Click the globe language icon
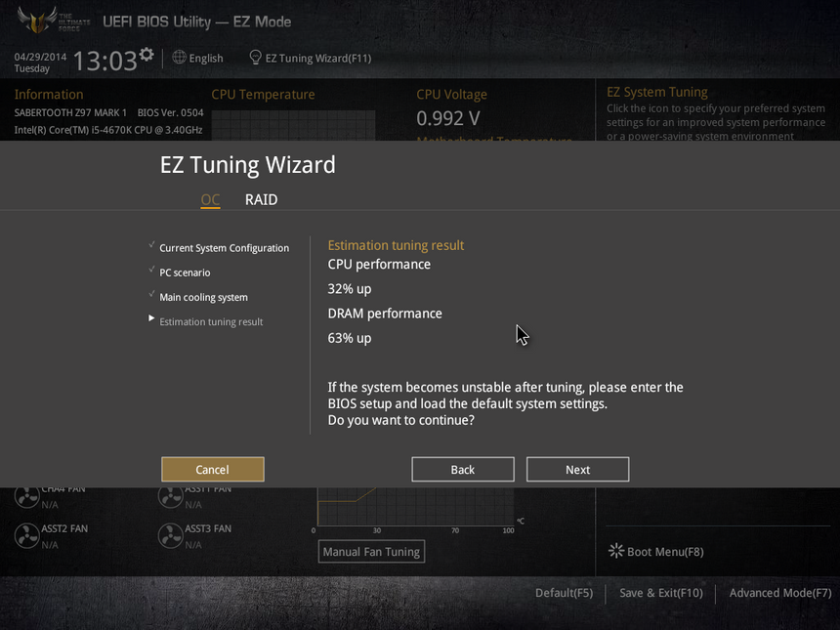The width and height of the screenshot is (840, 630). pos(179,58)
